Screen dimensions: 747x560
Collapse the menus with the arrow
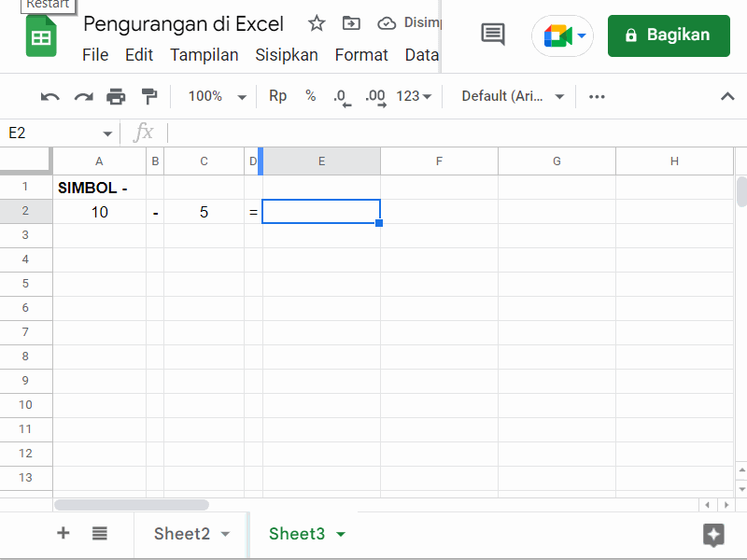[x=727, y=97]
